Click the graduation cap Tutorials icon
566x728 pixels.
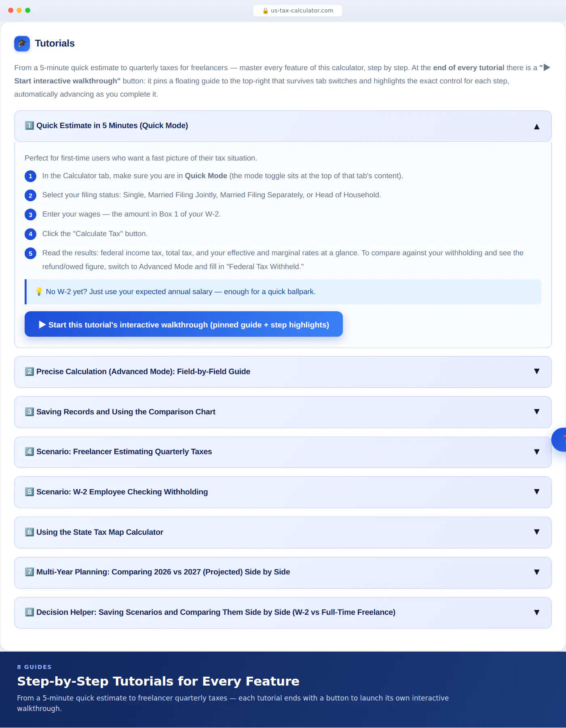22,44
